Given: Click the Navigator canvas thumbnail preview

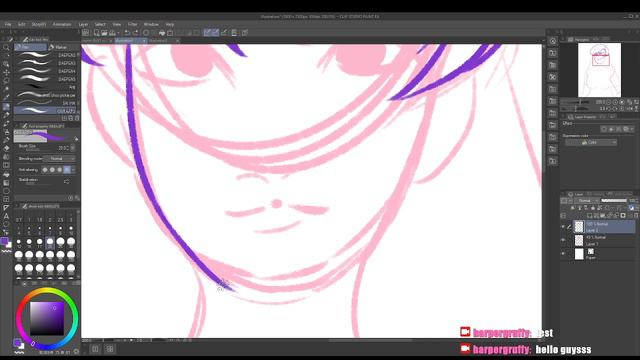Looking at the screenshot, I should pos(599,70).
